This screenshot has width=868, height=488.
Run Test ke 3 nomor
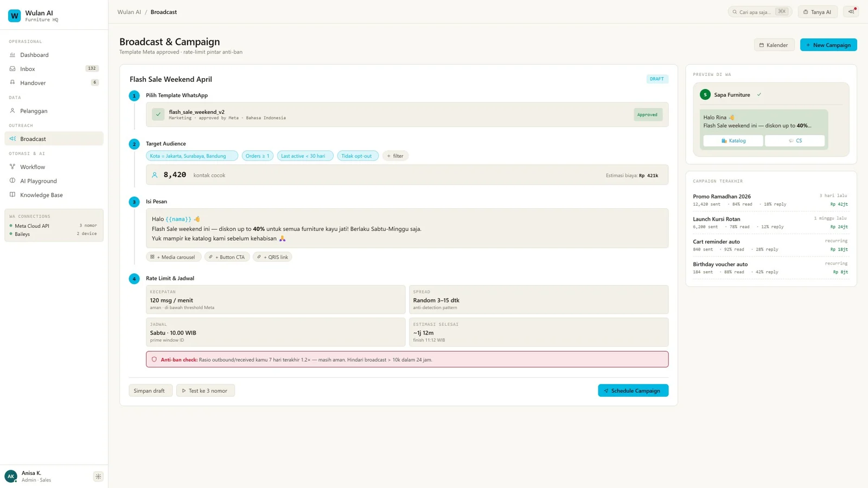point(205,390)
